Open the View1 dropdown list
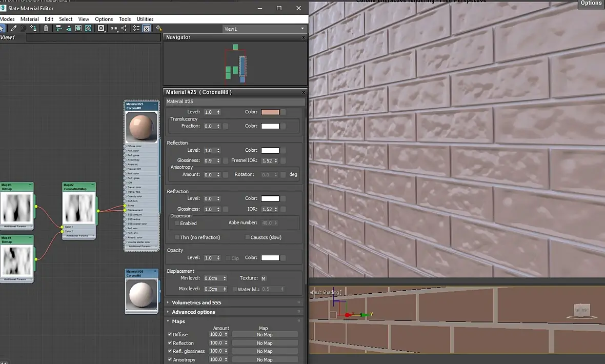Screen dimensions: 605x364 [264, 29]
